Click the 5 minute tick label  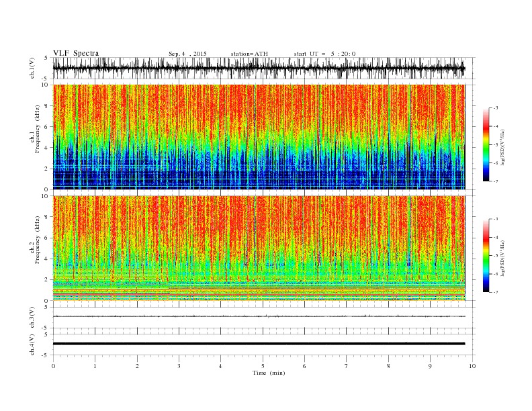(x=263, y=366)
